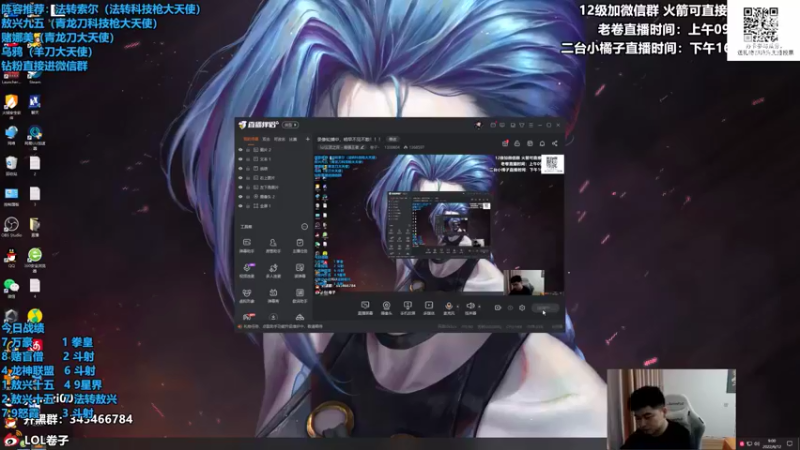800x450 pixels.
Task: Open the OBS Studio desktop shortcut
Action: [11, 227]
